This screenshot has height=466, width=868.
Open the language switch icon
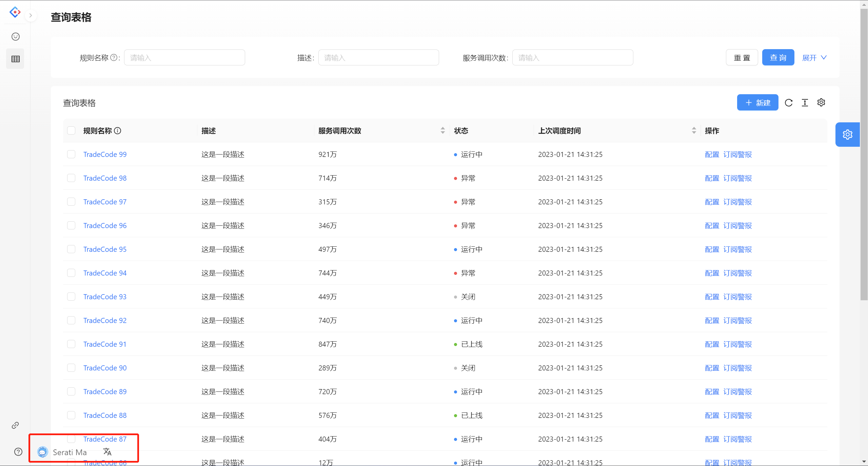[107, 452]
